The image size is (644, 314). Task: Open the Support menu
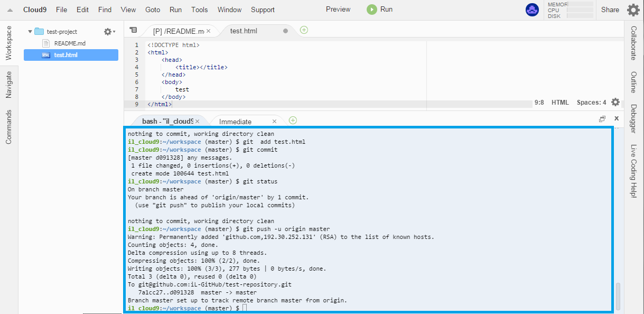pyautogui.click(x=263, y=10)
